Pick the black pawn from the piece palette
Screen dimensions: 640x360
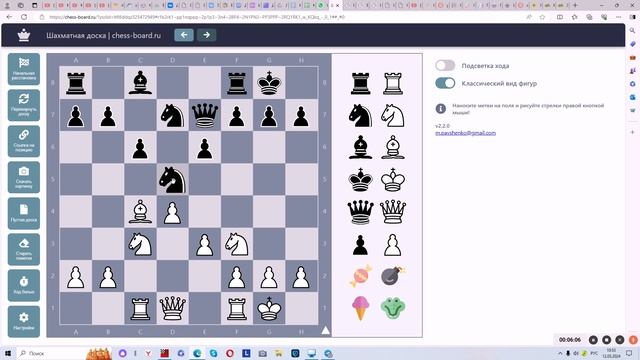360,245
